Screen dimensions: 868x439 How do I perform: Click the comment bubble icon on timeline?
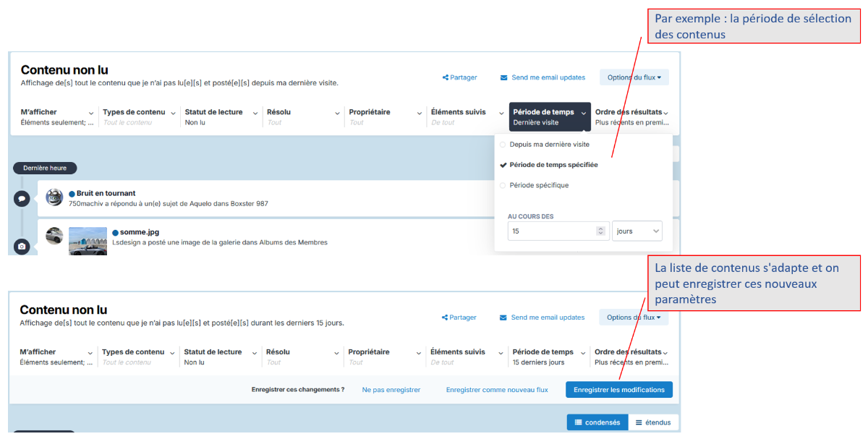[x=22, y=198]
